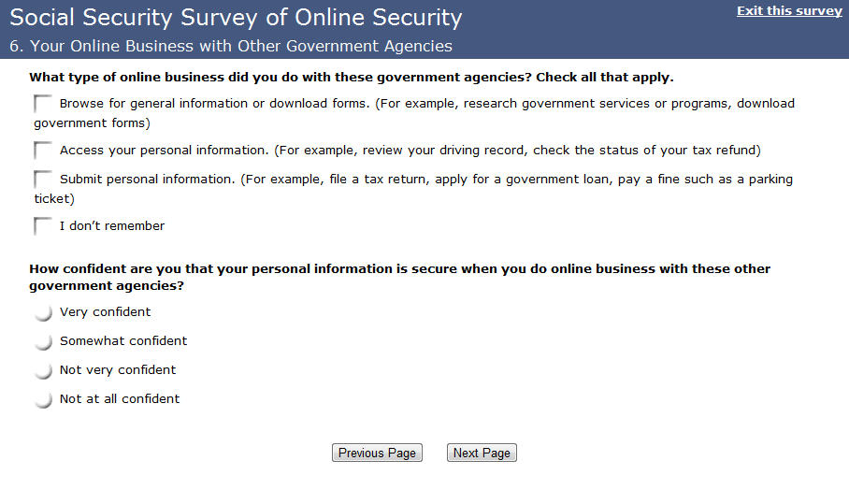The image size is (849, 504).
Task: Enable the 'Submit personal information' checkbox
Action: [43, 179]
